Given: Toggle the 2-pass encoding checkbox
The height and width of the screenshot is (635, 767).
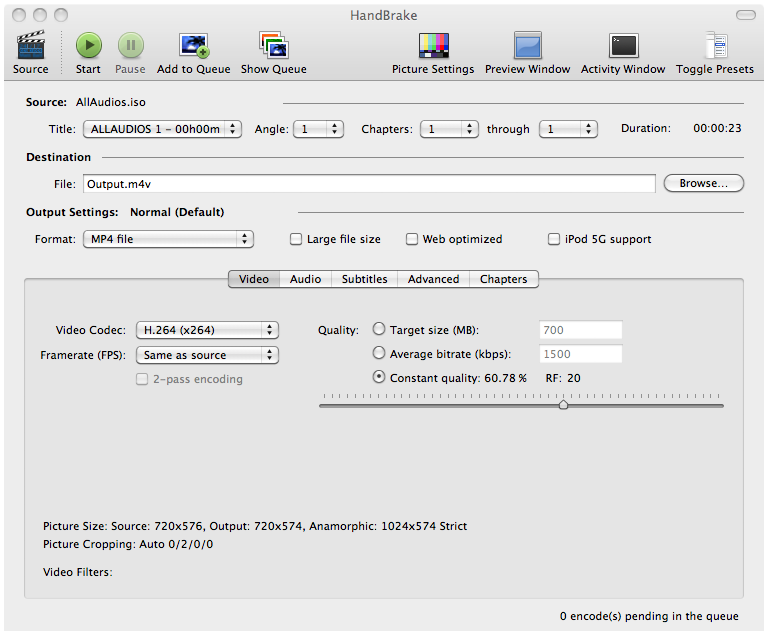Looking at the screenshot, I should (x=142, y=379).
